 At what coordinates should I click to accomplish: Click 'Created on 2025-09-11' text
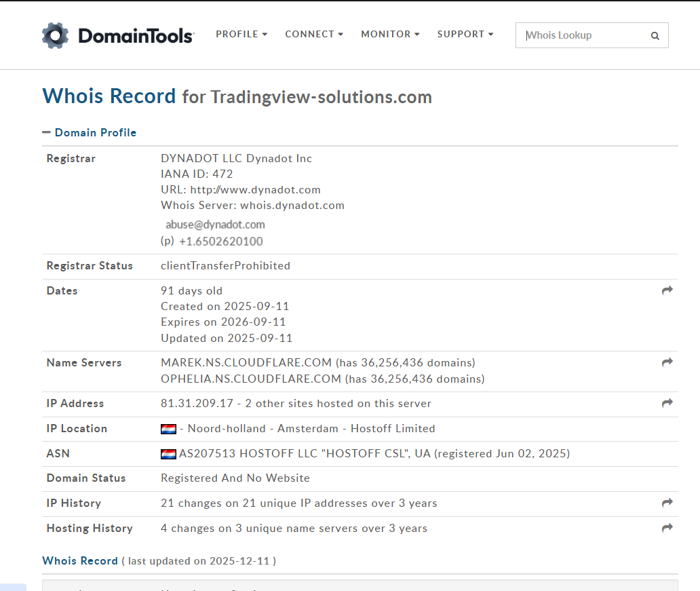click(x=225, y=307)
